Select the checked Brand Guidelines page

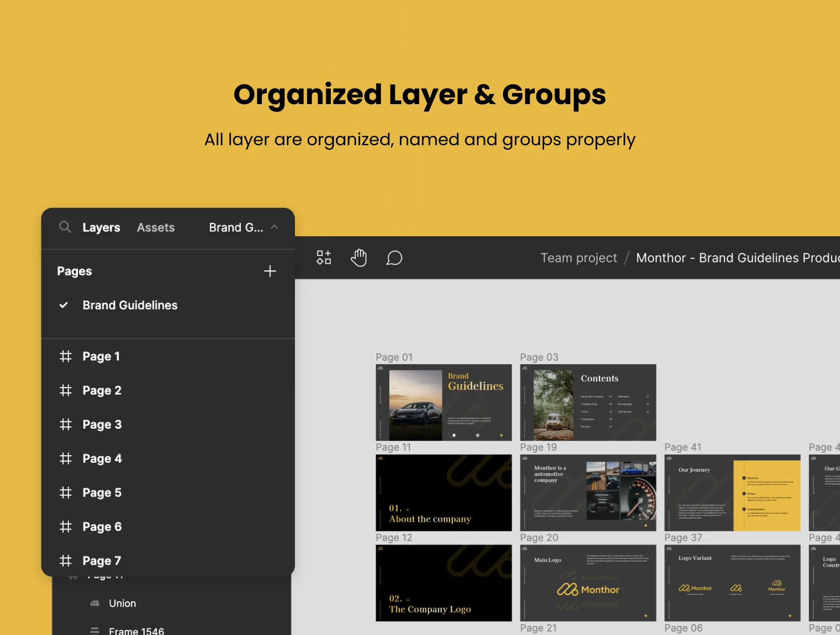click(x=130, y=305)
